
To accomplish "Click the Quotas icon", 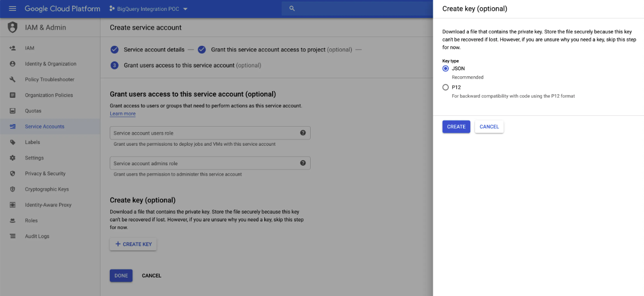I will point(12,111).
